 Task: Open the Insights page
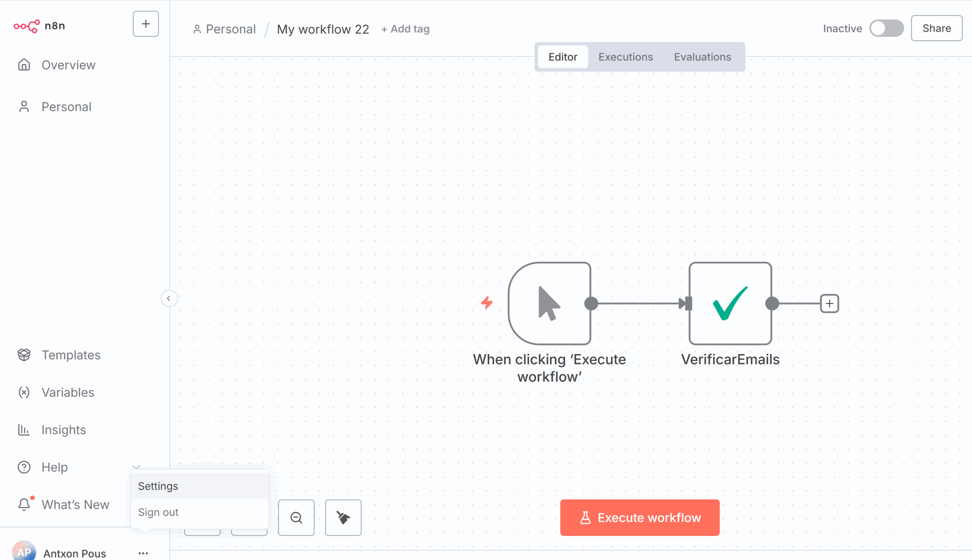pyautogui.click(x=63, y=430)
